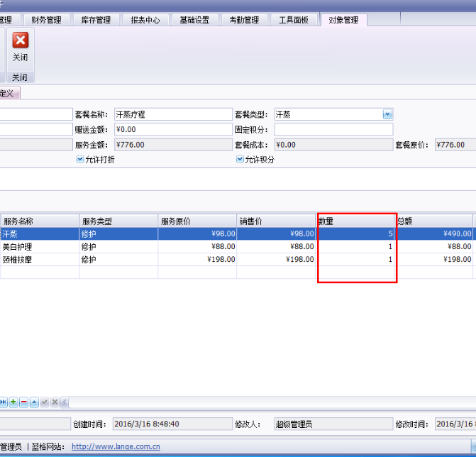Click the 赠送金额 input field
This screenshot has width=476, height=457.
coord(173,129)
